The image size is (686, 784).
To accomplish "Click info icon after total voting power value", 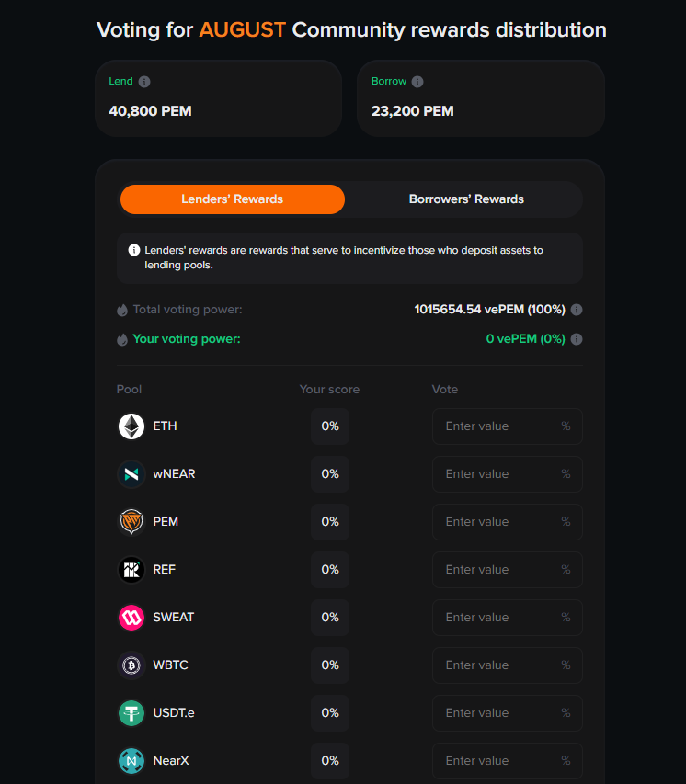I will pos(577,310).
